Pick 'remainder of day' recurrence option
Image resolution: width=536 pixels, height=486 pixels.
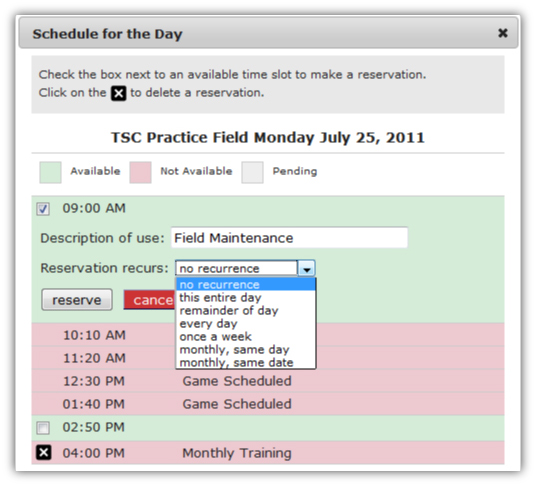coord(245,310)
